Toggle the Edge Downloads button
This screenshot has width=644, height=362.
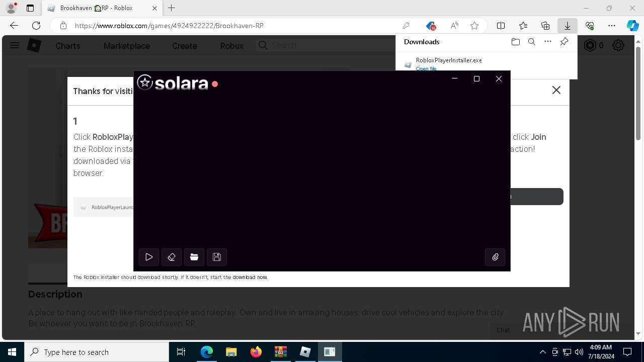(x=568, y=26)
